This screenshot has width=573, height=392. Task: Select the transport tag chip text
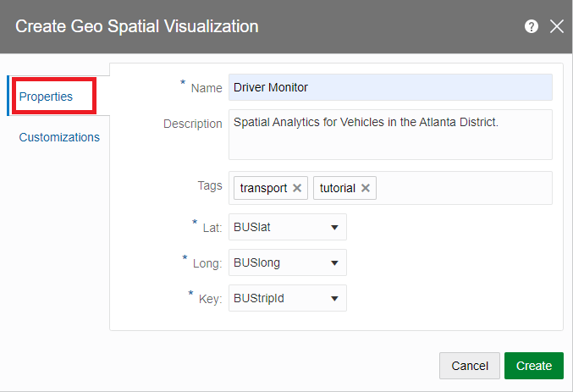(x=263, y=188)
